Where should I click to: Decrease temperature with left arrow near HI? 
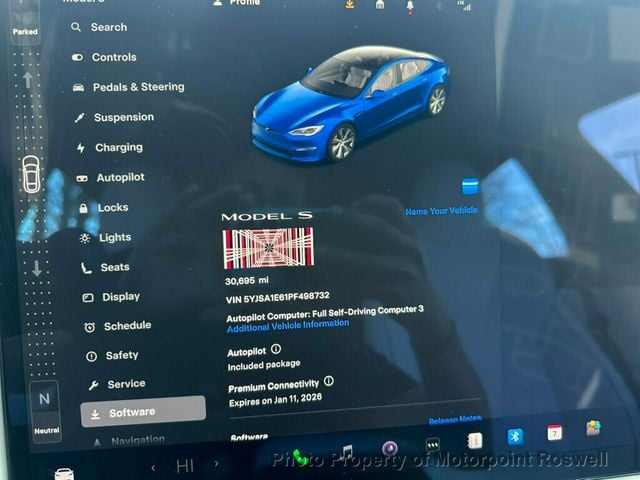(153, 468)
